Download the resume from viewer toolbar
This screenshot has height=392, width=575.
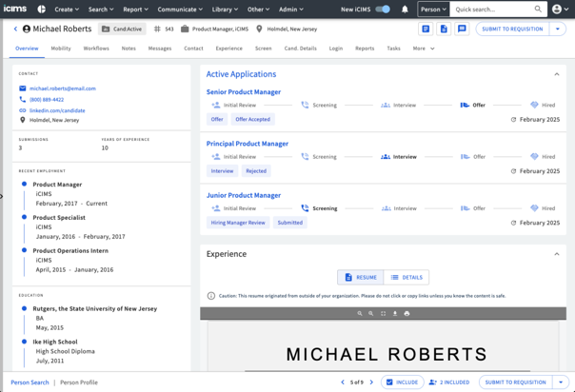(x=395, y=313)
